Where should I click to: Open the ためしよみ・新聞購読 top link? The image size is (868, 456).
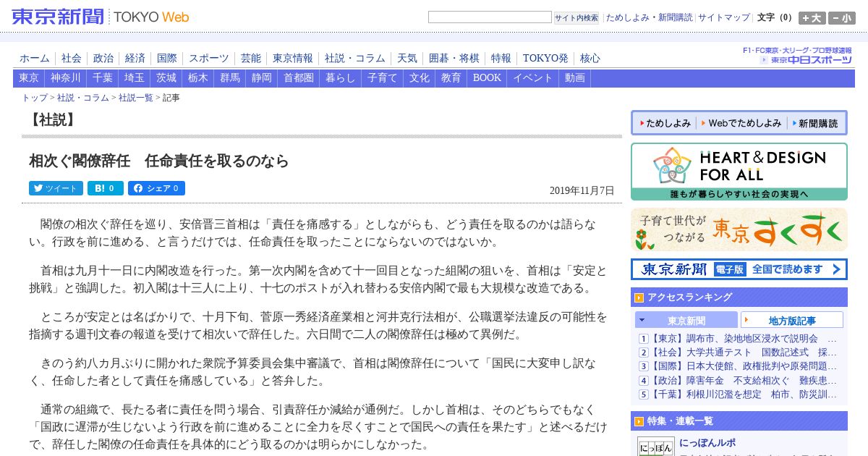(649, 17)
